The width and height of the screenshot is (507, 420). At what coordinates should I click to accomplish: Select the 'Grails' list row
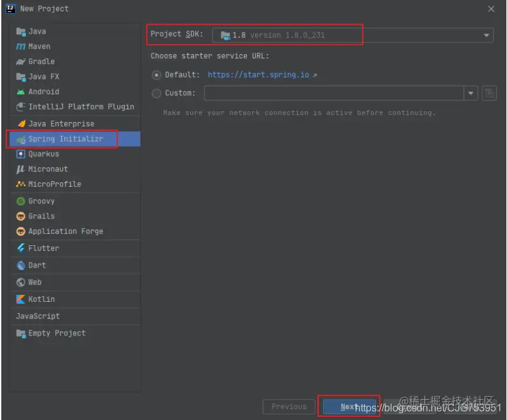click(x=75, y=216)
